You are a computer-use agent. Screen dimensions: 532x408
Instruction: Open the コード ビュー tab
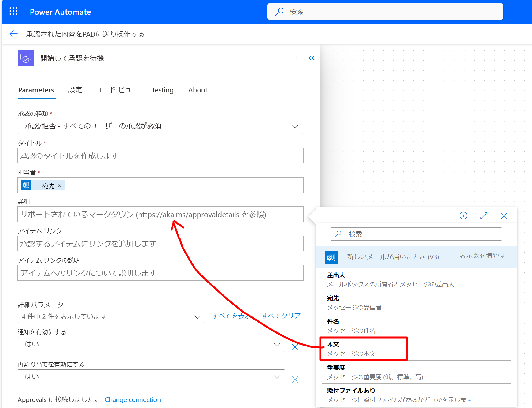coord(117,90)
